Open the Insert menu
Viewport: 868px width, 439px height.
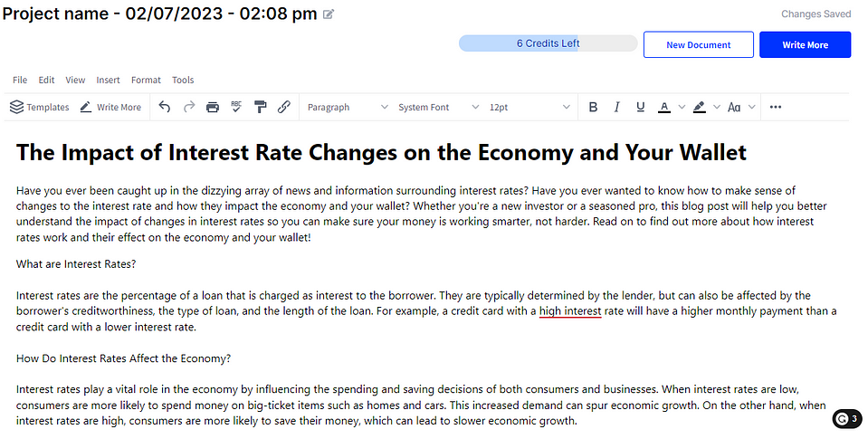point(108,80)
